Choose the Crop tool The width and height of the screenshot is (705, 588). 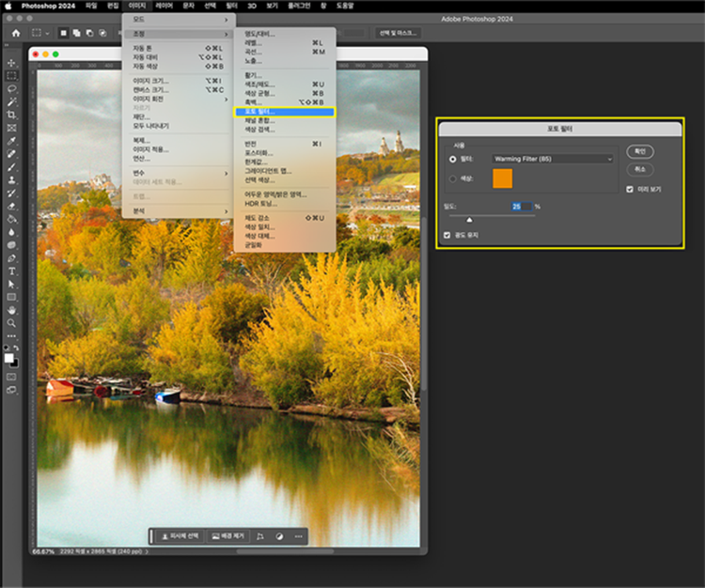[12, 115]
